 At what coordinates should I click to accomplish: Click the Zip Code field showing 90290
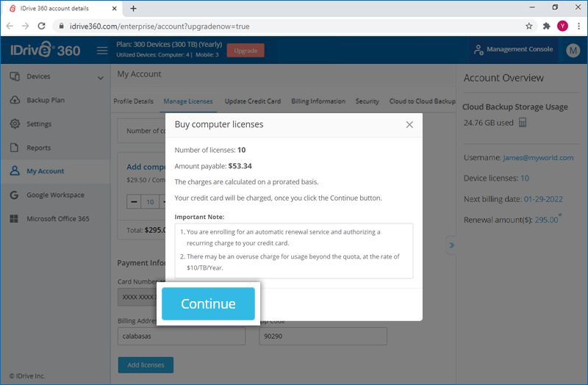click(323, 337)
